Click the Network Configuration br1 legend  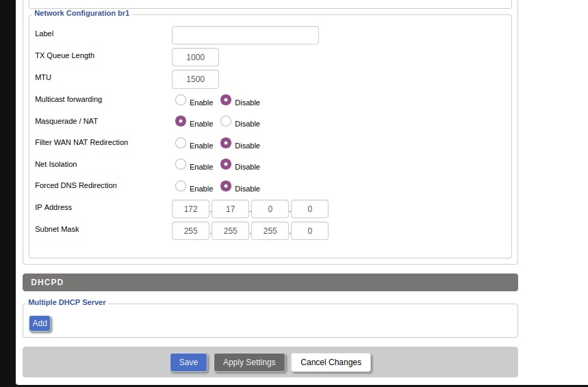[81, 13]
